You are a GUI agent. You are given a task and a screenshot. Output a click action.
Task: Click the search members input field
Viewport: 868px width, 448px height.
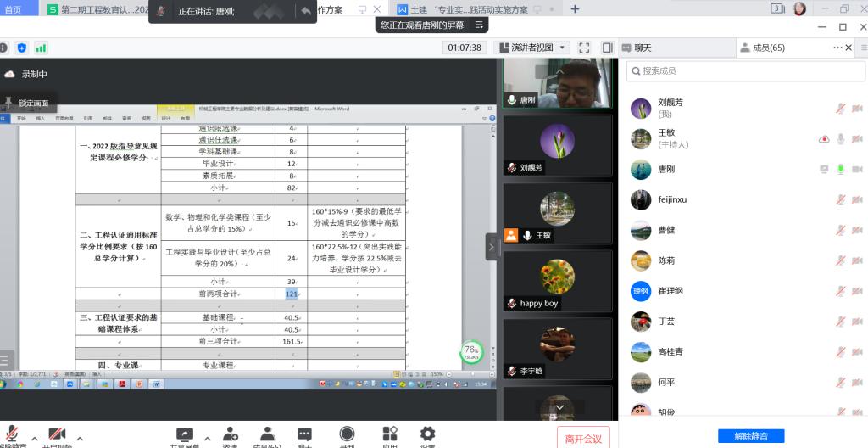tap(746, 70)
